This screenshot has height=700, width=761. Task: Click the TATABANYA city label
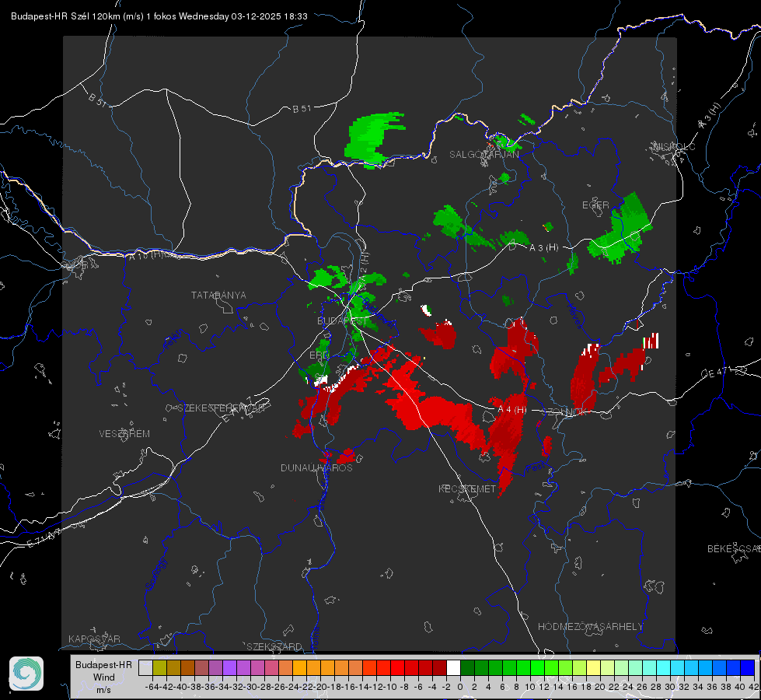click(x=218, y=295)
